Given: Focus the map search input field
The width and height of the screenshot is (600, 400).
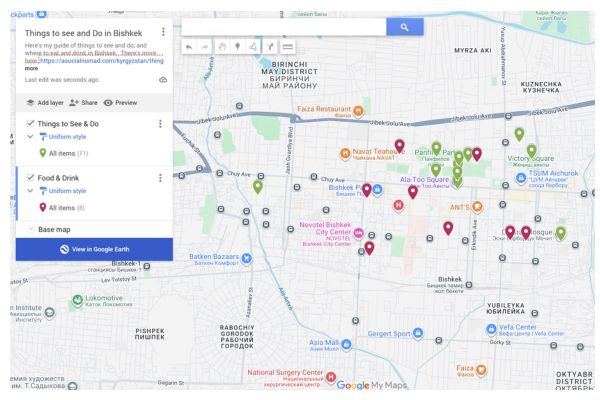Looking at the screenshot, I should [x=284, y=27].
